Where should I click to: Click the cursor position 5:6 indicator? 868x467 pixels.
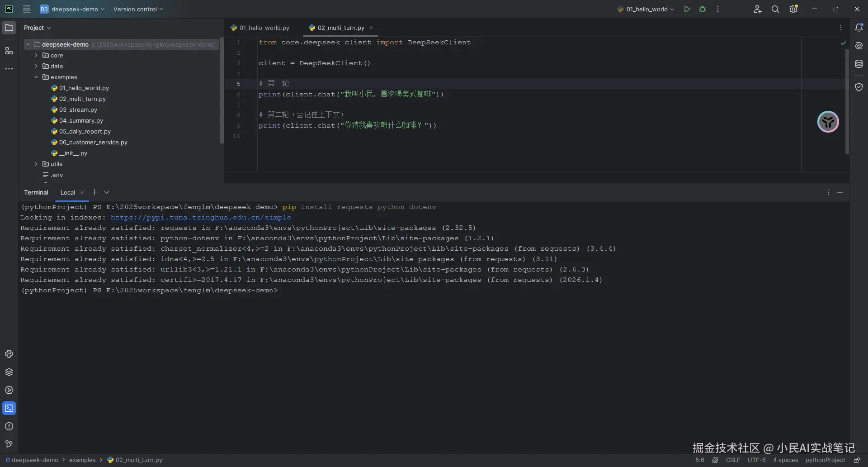coord(700,460)
